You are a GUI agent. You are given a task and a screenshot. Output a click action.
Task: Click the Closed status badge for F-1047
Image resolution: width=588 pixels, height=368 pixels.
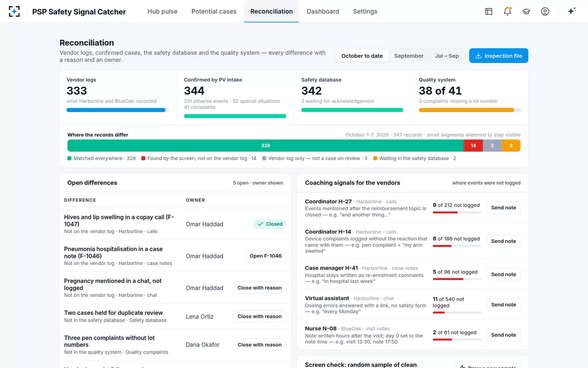(x=270, y=224)
